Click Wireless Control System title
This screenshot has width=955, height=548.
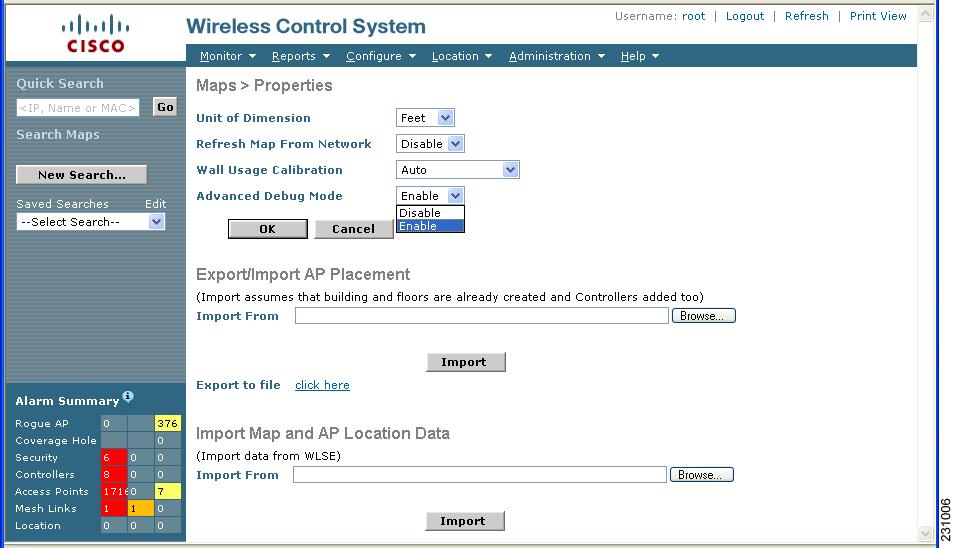click(x=306, y=26)
